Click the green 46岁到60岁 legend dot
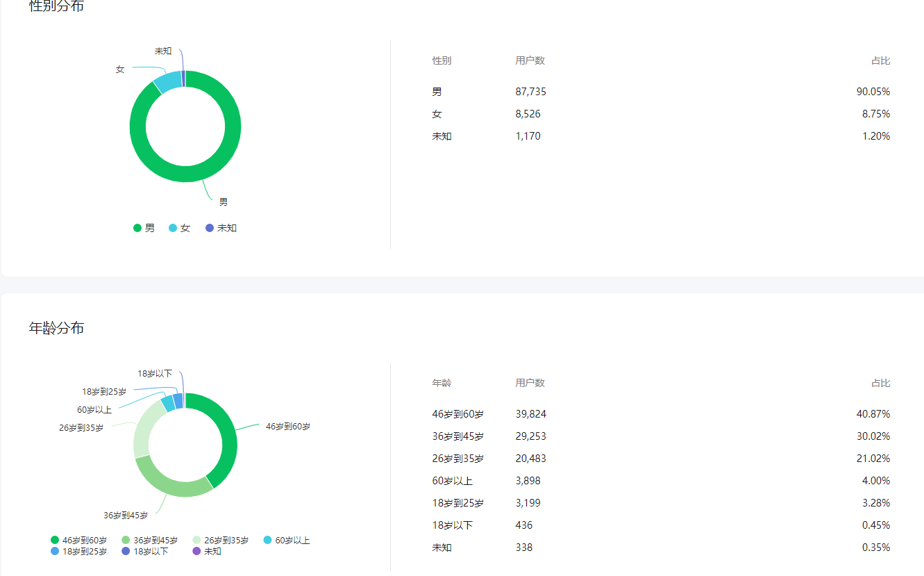924x576 pixels. [x=55, y=540]
